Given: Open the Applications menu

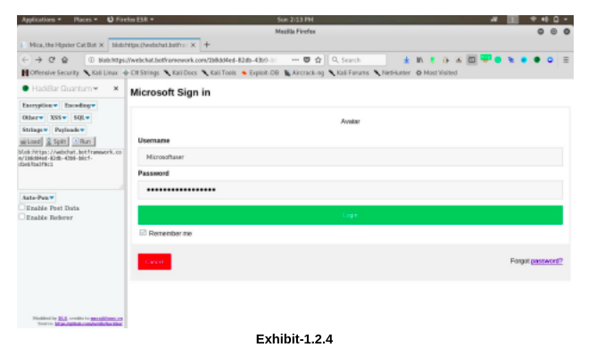Looking at the screenshot, I should [x=41, y=20].
